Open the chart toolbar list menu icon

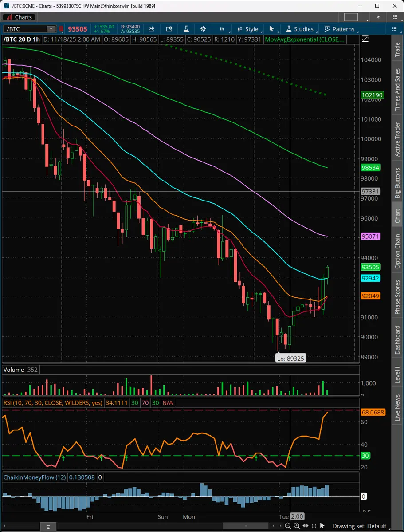pos(394,29)
